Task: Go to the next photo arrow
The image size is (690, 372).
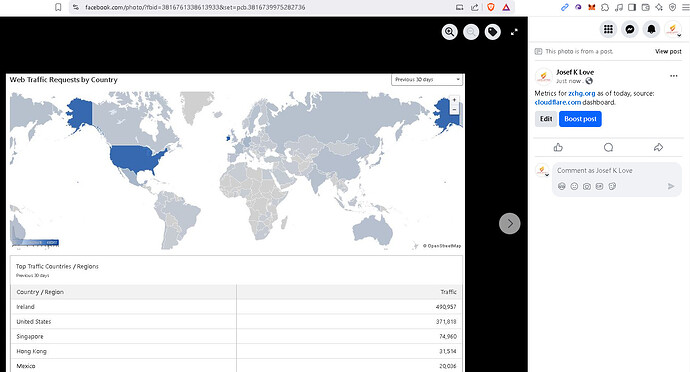Action: click(x=510, y=224)
